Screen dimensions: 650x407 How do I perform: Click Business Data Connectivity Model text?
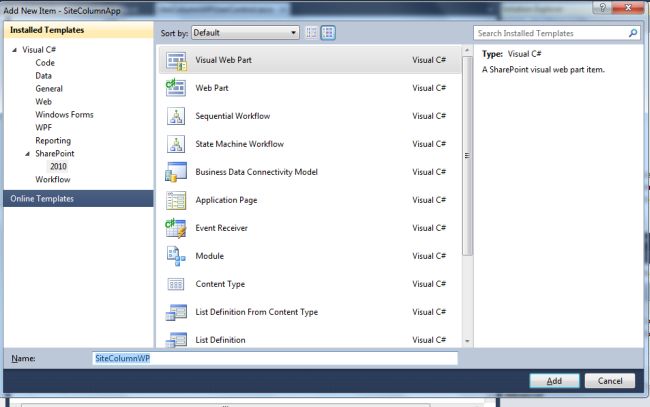257,172
